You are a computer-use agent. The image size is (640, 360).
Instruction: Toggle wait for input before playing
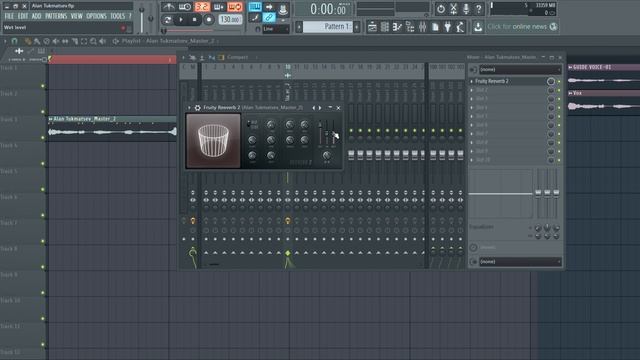[x=185, y=7]
